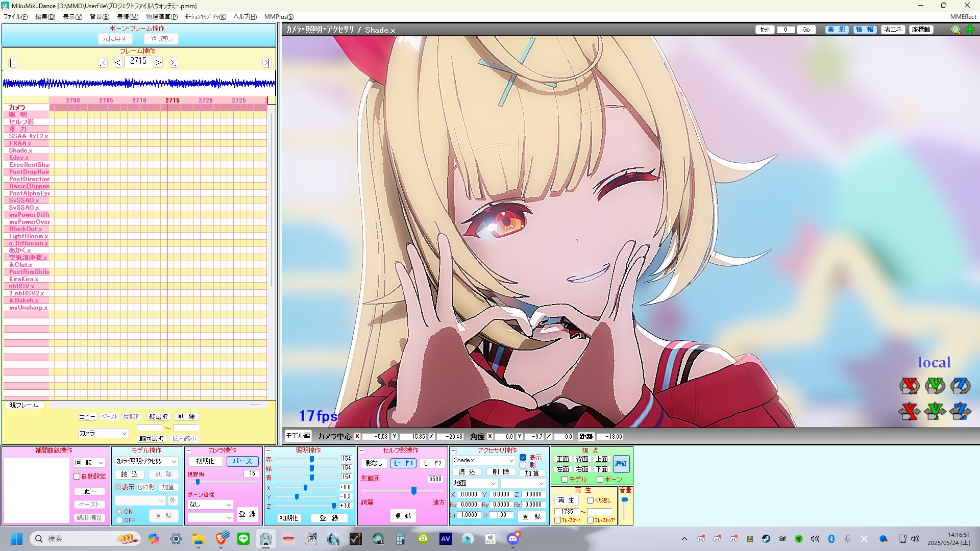The height and width of the screenshot is (551, 980).
Task: Open the 編集(D) menu
Action: (45, 17)
